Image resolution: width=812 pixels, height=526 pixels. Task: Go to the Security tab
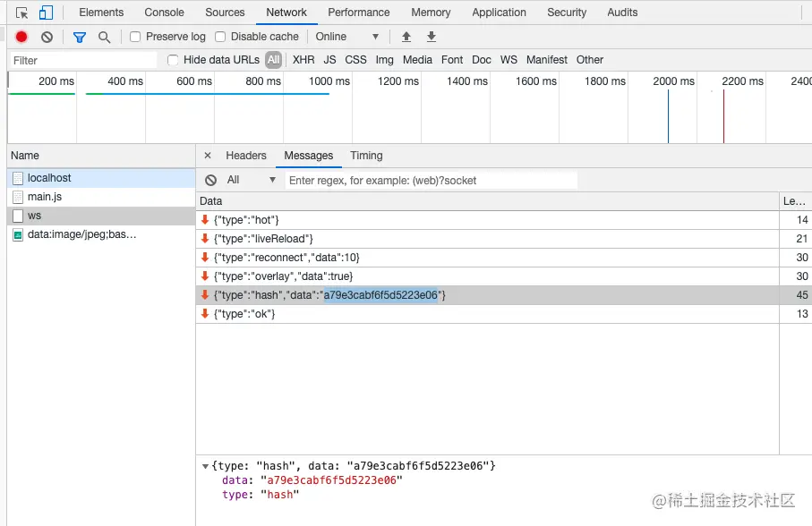click(567, 13)
